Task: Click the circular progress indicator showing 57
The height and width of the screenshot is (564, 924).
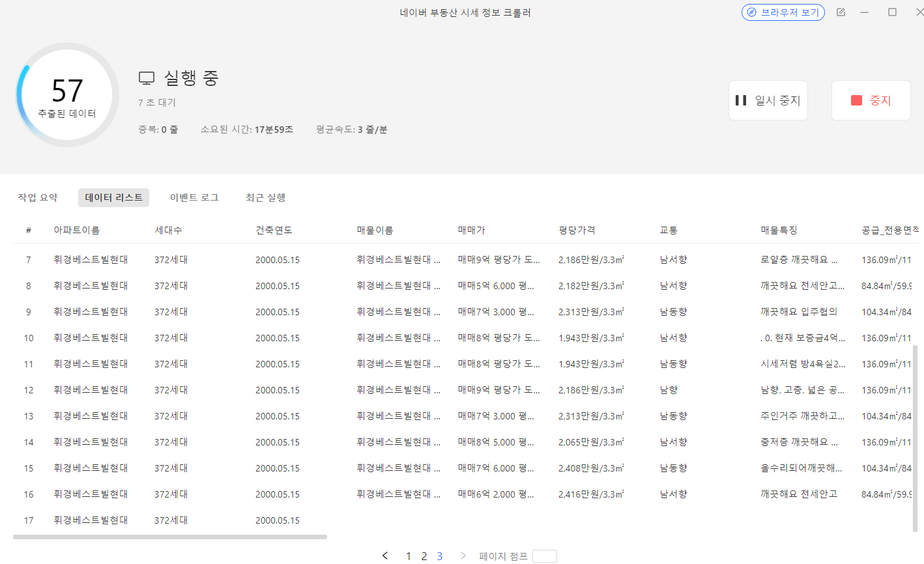Action: click(x=67, y=95)
